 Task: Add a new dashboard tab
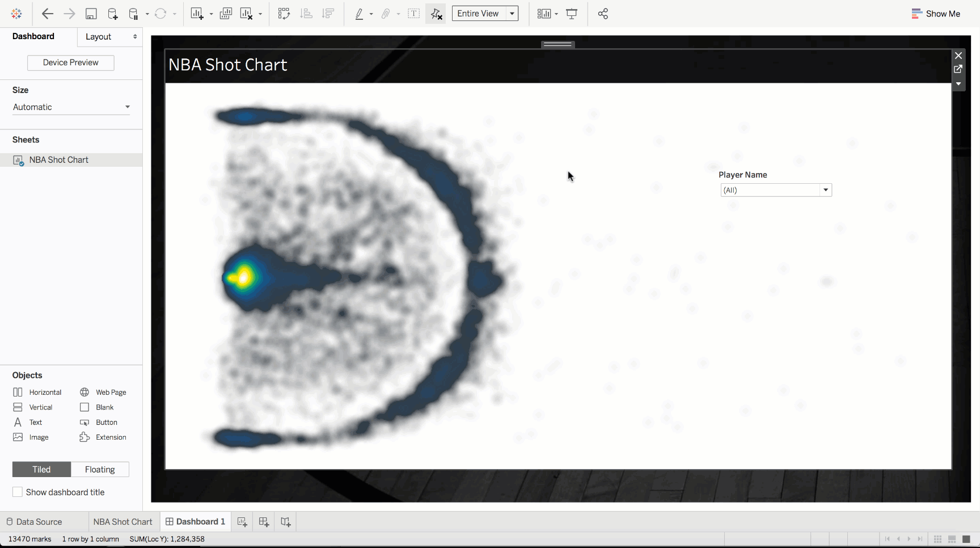tap(264, 522)
